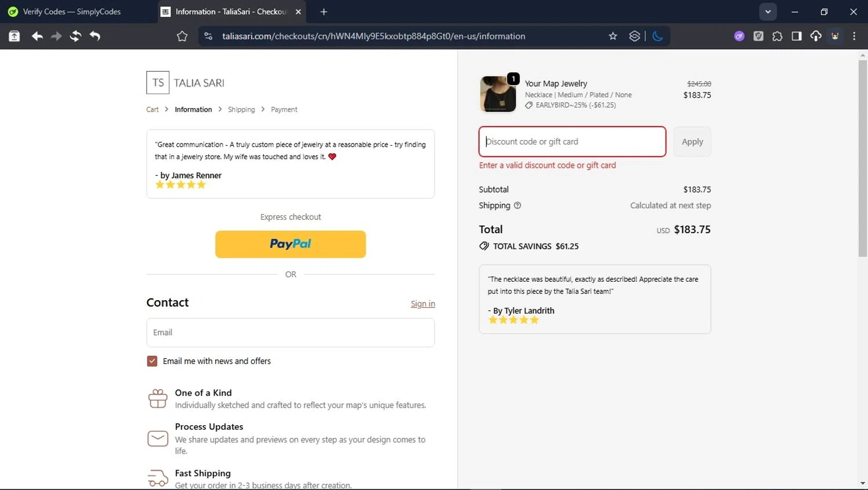Click the browser back arrow

click(37, 36)
